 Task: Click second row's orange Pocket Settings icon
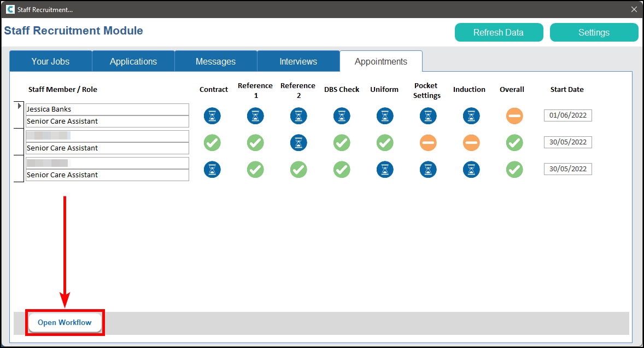[428, 142]
